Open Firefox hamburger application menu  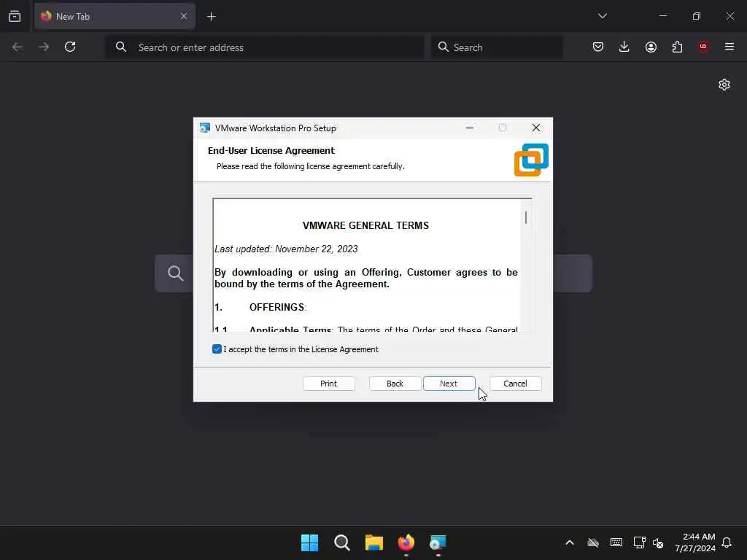(729, 47)
